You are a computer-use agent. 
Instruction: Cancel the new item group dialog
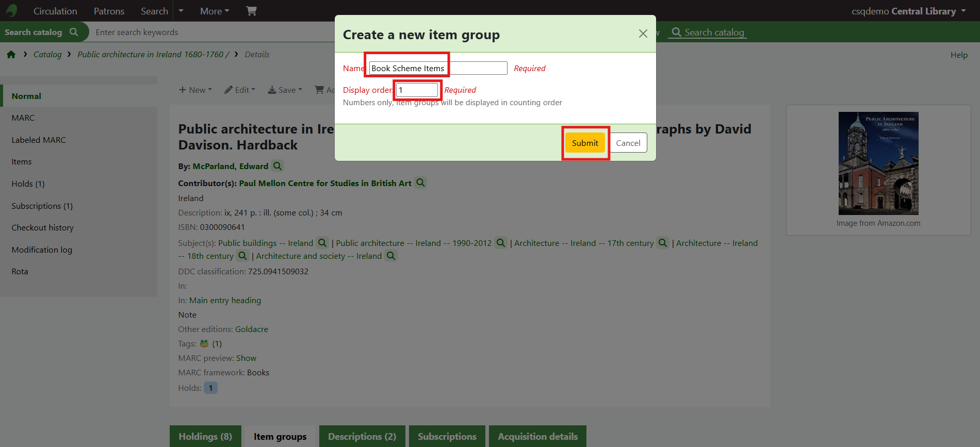[x=628, y=143]
